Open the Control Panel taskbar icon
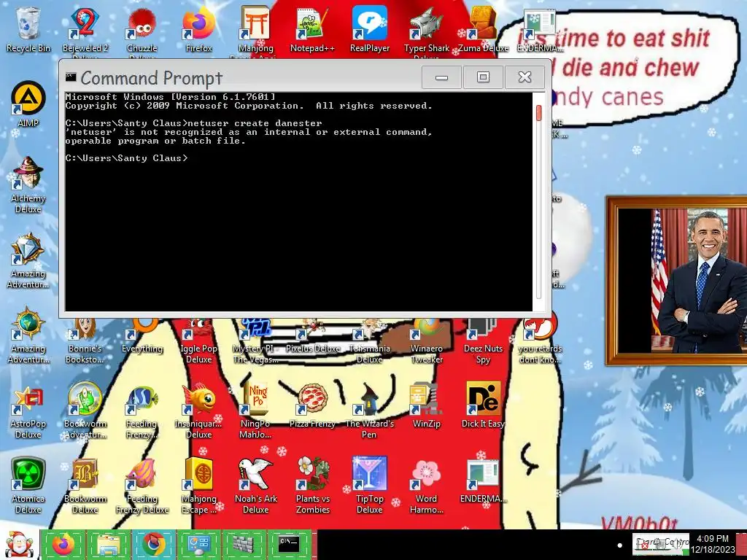Screen dimensions: 747x560 (x=198, y=544)
